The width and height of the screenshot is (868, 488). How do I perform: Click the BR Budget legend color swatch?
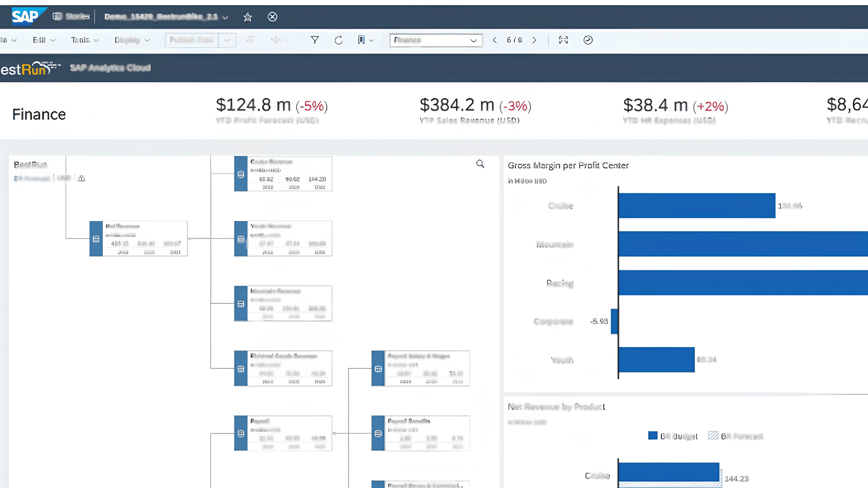652,436
